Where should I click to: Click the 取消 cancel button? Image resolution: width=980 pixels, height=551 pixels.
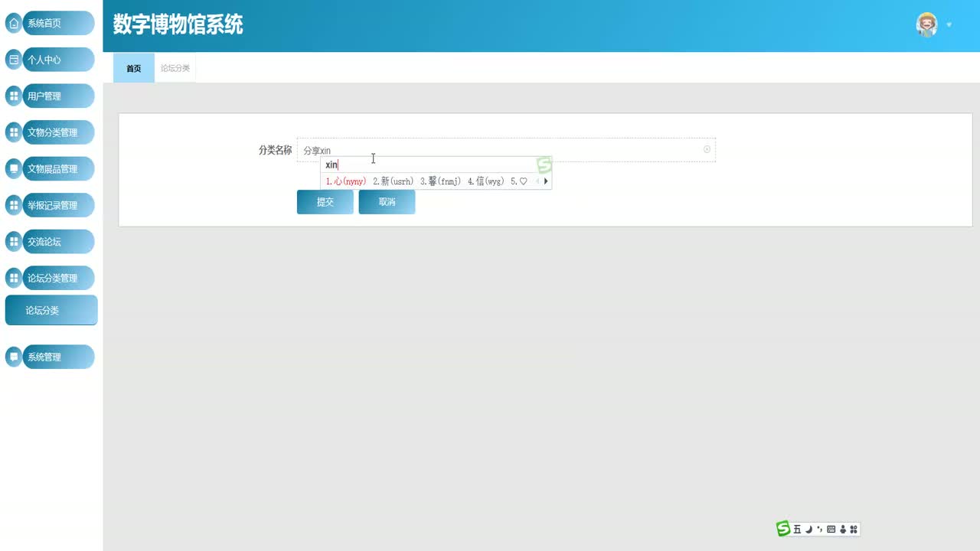tap(387, 202)
